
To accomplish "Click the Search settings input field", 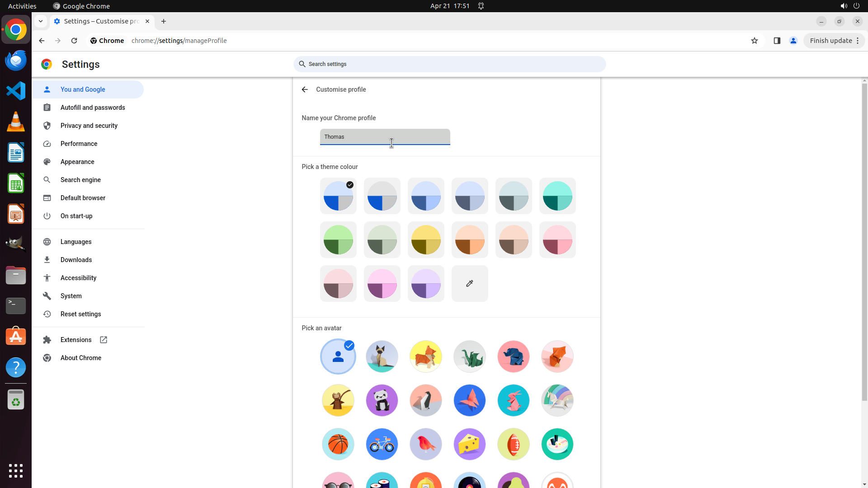I will click(x=449, y=64).
